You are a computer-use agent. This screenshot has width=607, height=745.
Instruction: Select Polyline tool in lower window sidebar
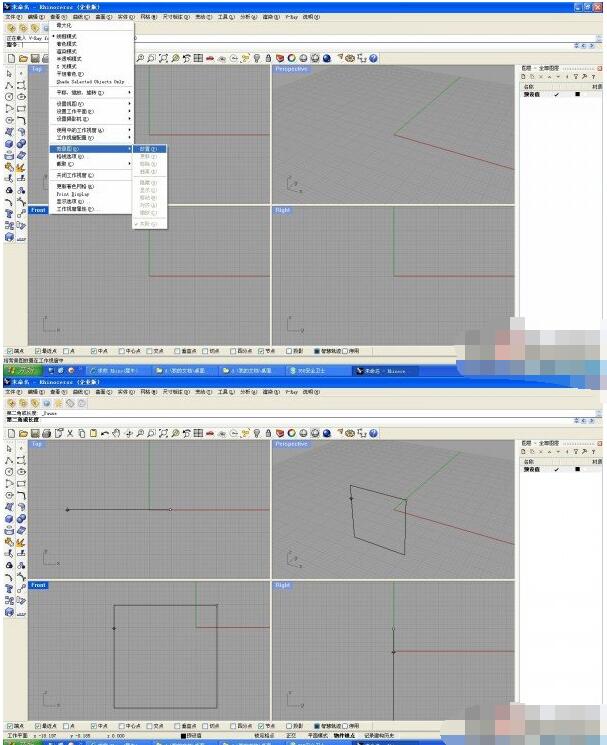click(9, 460)
